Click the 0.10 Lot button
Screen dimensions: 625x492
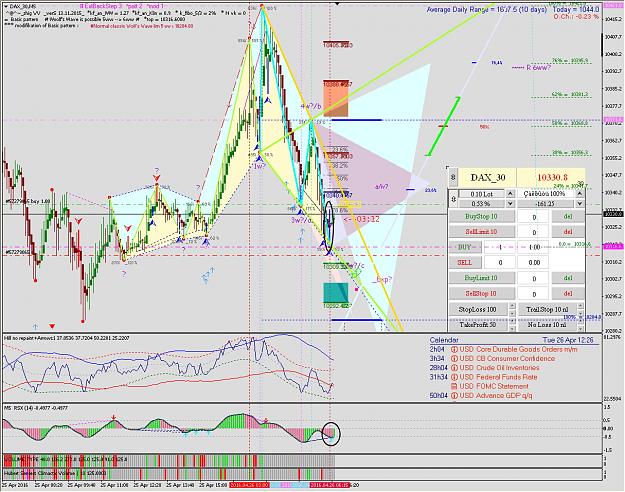(482, 194)
